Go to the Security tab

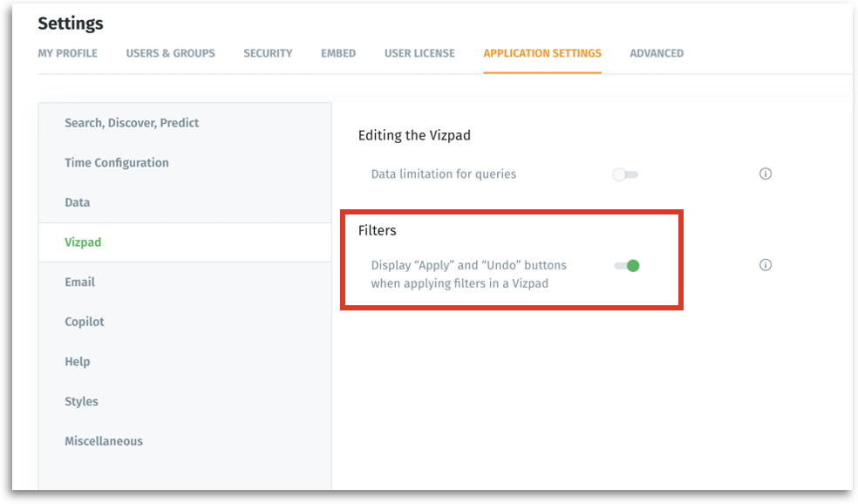click(x=268, y=53)
